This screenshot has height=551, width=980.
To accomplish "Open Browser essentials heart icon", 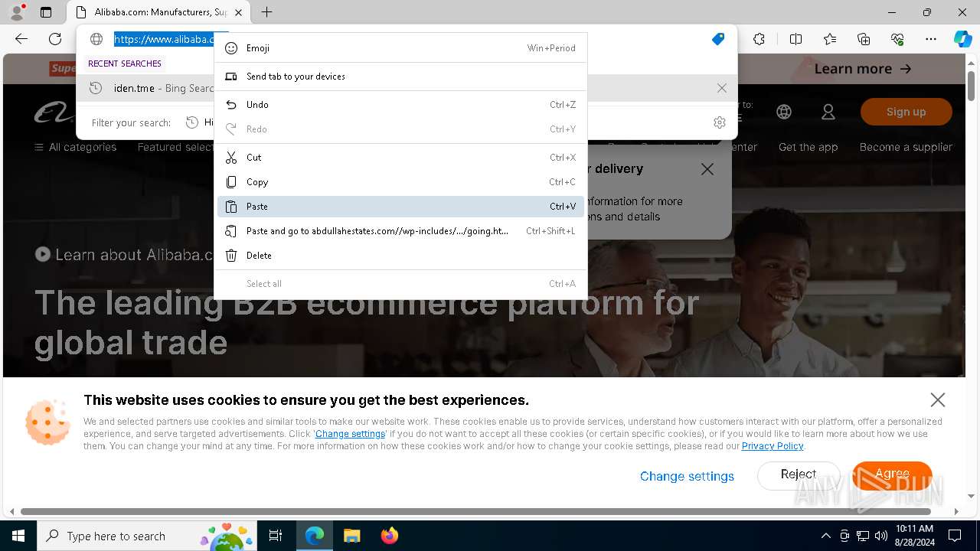I will click(897, 39).
